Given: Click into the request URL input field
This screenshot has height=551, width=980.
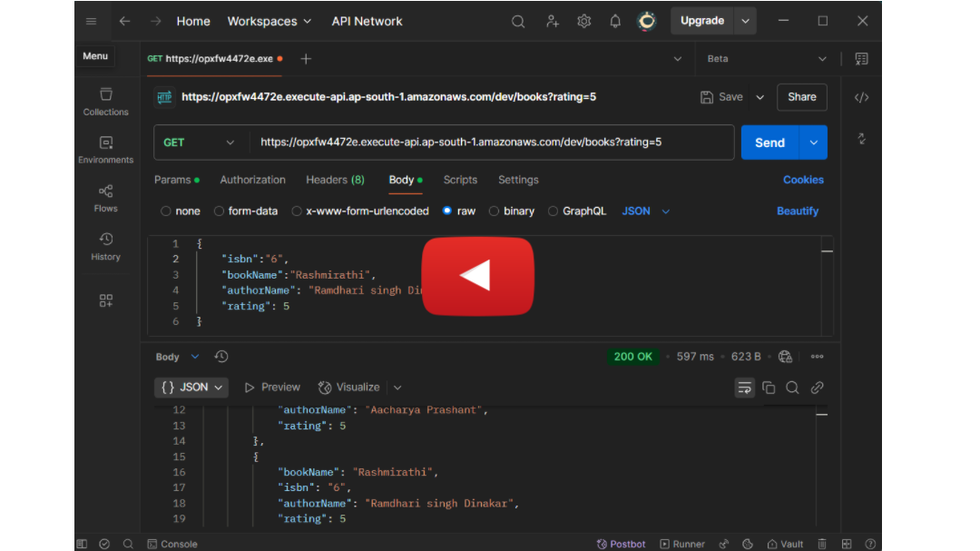Looking at the screenshot, I should point(491,143).
